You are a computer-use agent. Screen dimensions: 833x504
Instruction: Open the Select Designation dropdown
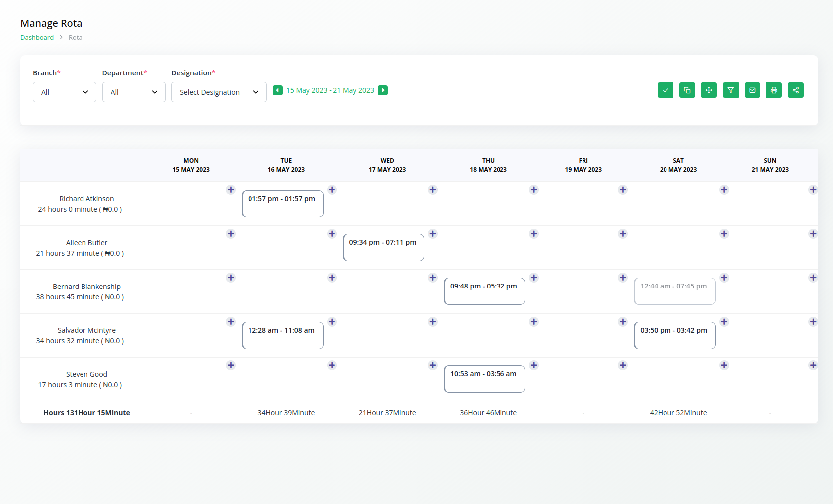click(219, 92)
